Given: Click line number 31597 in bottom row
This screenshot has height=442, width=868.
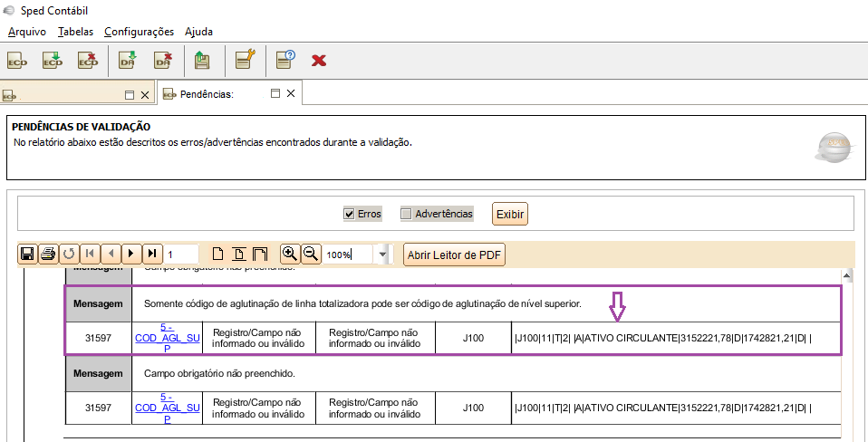Looking at the screenshot, I should pyautogui.click(x=98, y=408).
